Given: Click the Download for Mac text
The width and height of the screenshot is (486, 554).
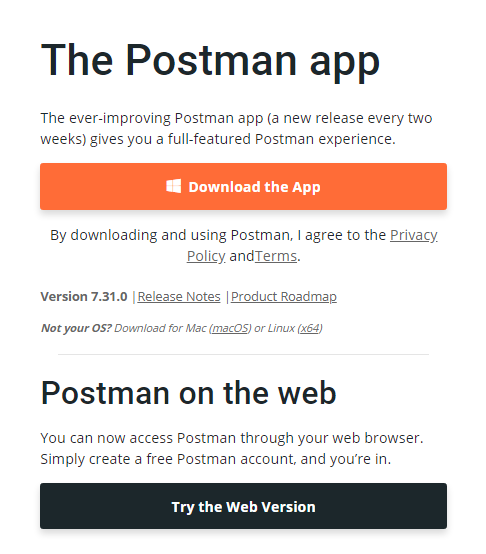Looking at the screenshot, I should point(160,328).
